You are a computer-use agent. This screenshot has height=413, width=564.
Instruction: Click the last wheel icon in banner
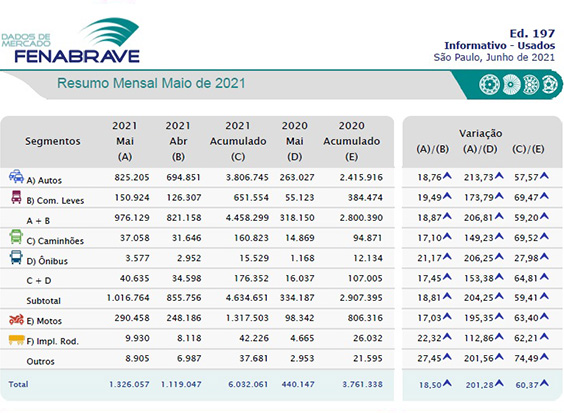click(550, 85)
